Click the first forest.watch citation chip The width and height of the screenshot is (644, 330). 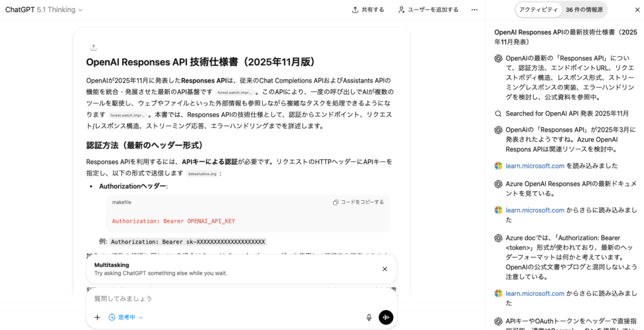point(235,93)
